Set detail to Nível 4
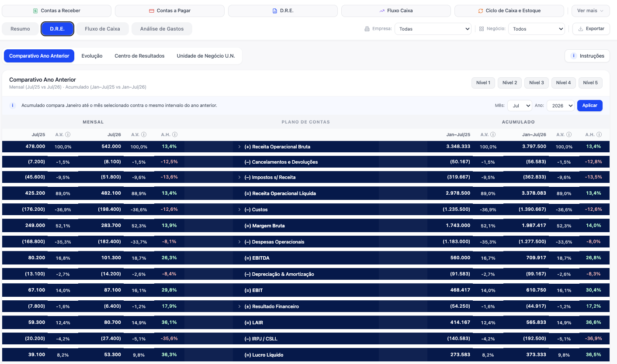 (563, 83)
